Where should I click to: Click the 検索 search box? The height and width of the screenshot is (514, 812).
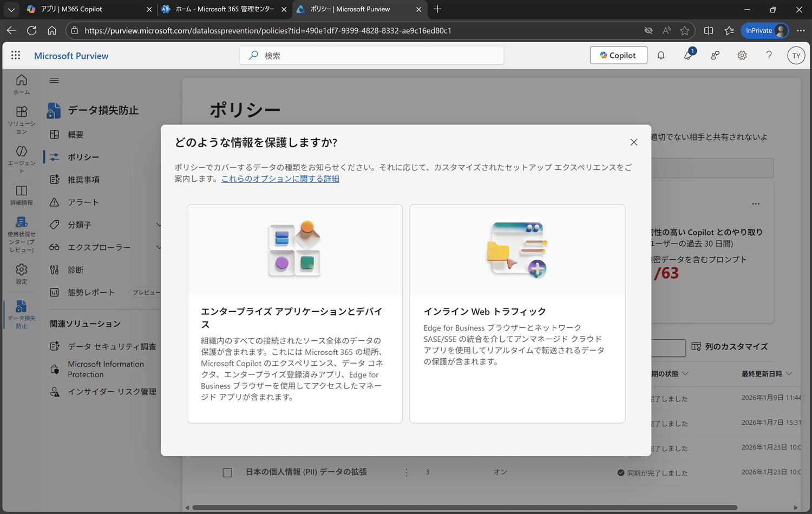tap(371, 55)
